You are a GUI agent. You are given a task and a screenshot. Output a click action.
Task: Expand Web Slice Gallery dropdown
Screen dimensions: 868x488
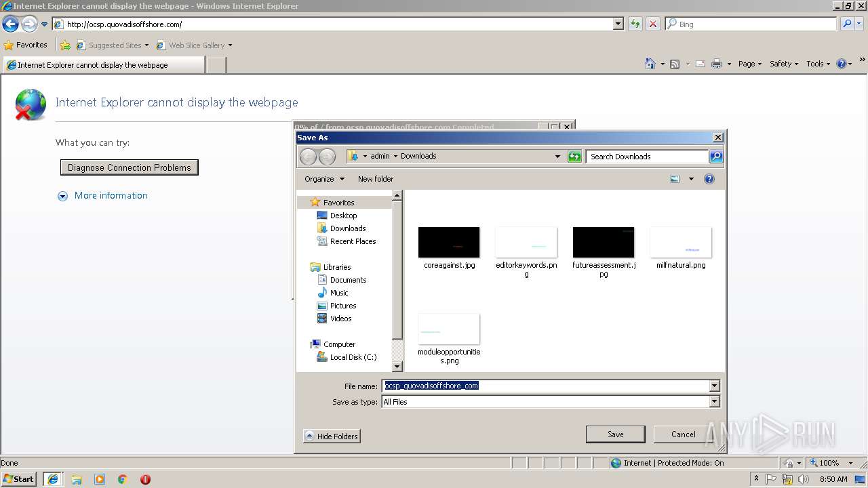[230, 45]
